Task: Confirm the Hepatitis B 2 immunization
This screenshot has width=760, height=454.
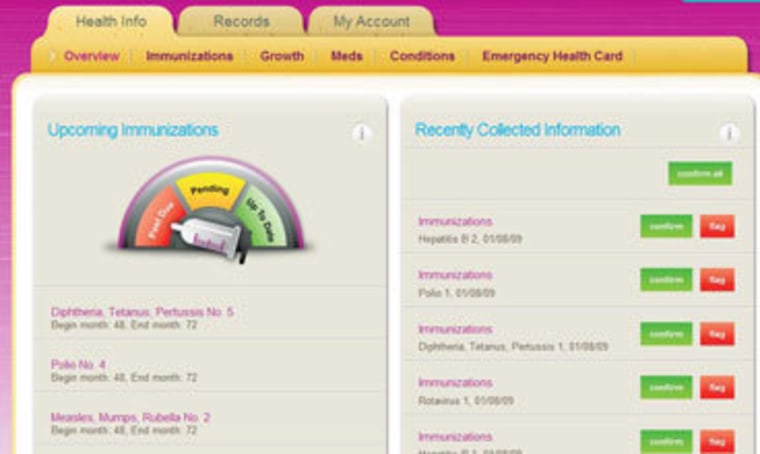Action: 666,226
